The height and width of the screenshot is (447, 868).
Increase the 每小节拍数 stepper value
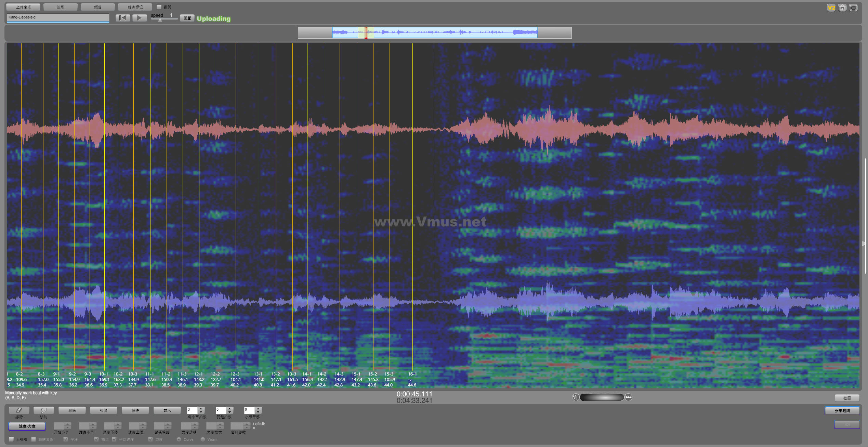[201, 408]
